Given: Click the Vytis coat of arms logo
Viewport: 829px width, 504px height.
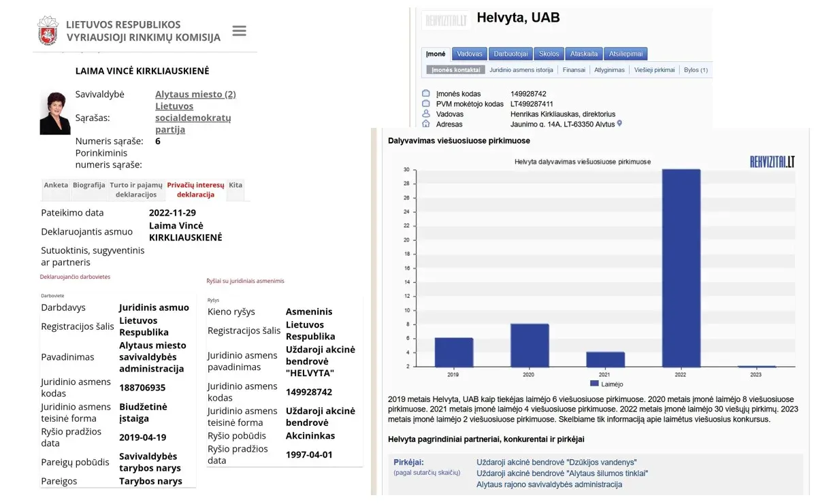Looking at the screenshot, I should (48, 31).
